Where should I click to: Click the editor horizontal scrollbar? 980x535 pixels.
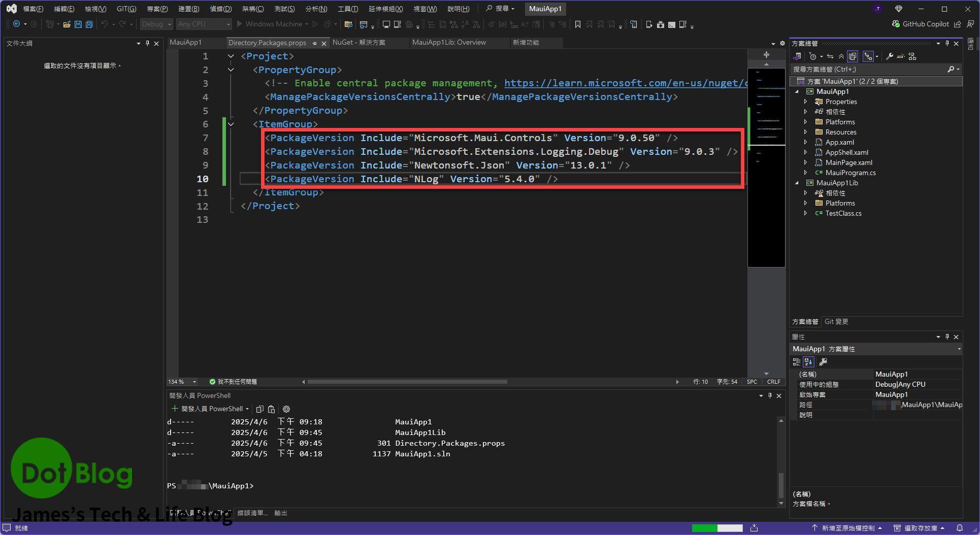[x=407, y=382]
